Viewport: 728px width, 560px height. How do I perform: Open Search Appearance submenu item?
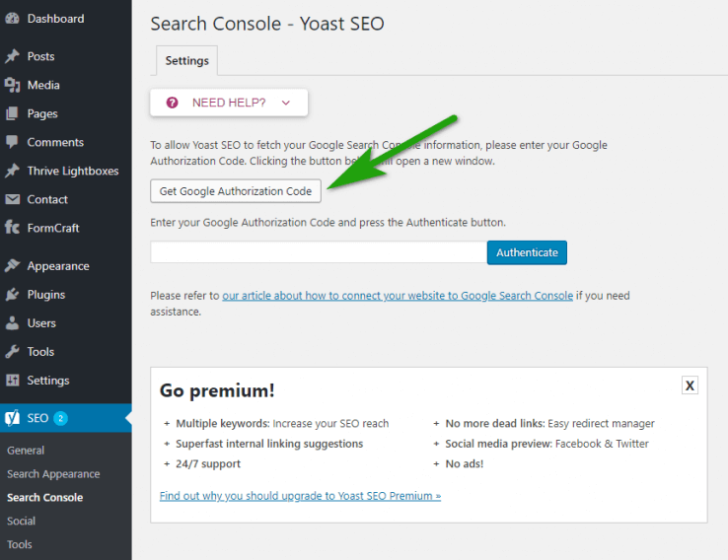point(53,473)
